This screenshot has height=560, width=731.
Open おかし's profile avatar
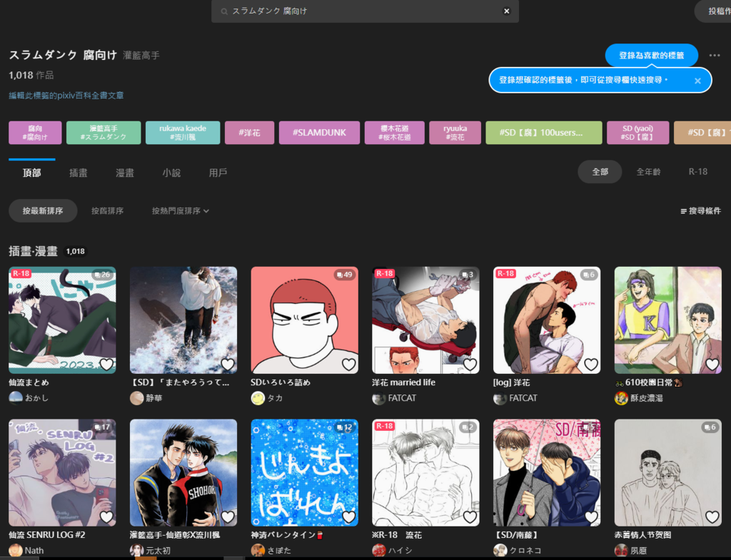point(16,398)
